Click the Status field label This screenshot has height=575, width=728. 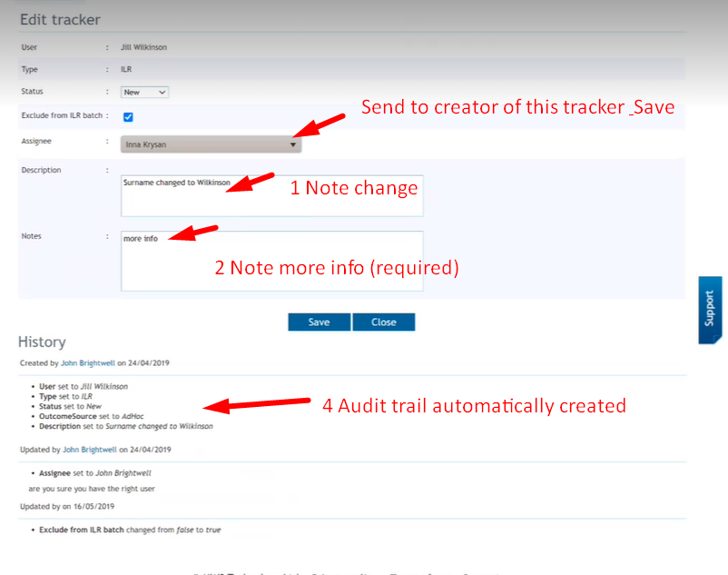[32, 91]
